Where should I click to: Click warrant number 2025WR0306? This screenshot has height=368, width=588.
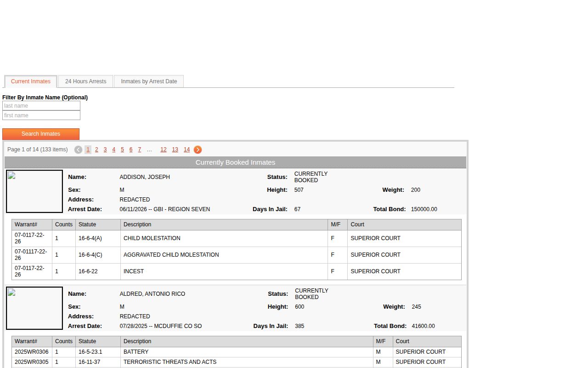point(32,352)
